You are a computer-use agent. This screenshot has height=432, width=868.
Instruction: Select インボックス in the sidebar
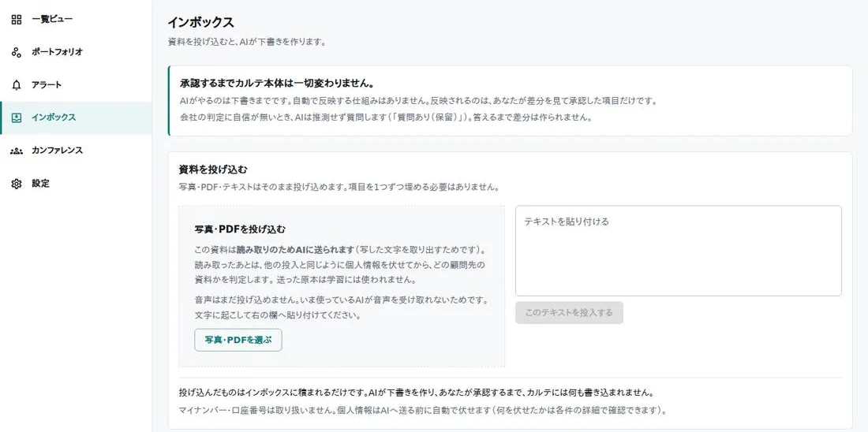(76, 117)
